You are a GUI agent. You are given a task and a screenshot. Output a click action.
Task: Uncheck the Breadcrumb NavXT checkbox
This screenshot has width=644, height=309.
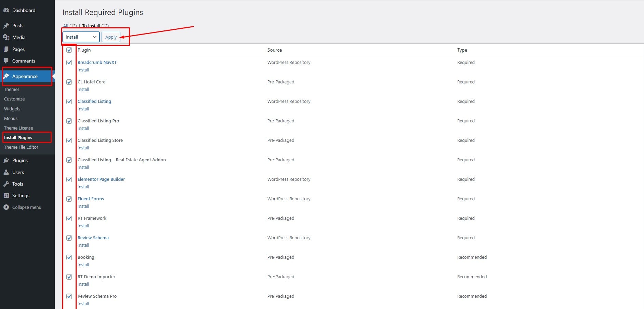point(69,63)
